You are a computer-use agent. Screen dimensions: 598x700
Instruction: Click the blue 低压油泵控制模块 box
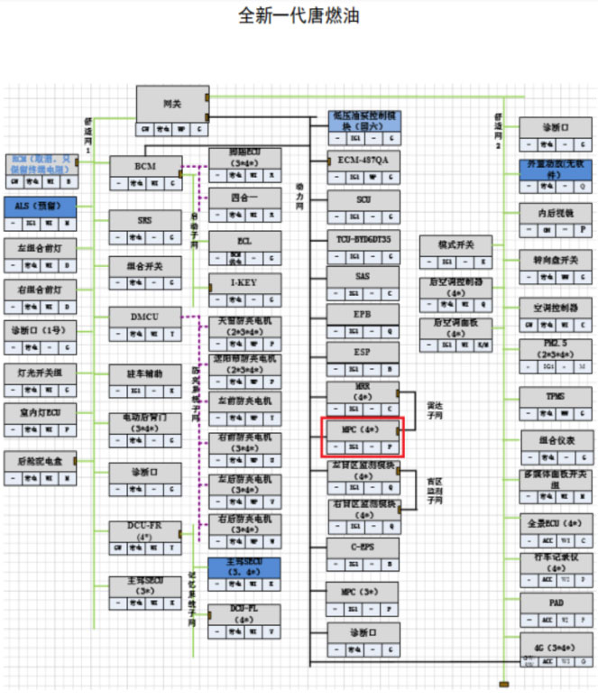(364, 128)
